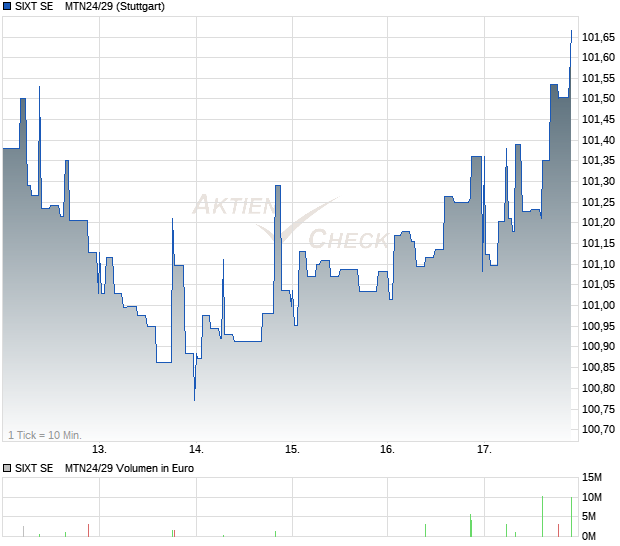Click the 13. date axis label
Screen dimensions: 620x546
click(x=99, y=449)
